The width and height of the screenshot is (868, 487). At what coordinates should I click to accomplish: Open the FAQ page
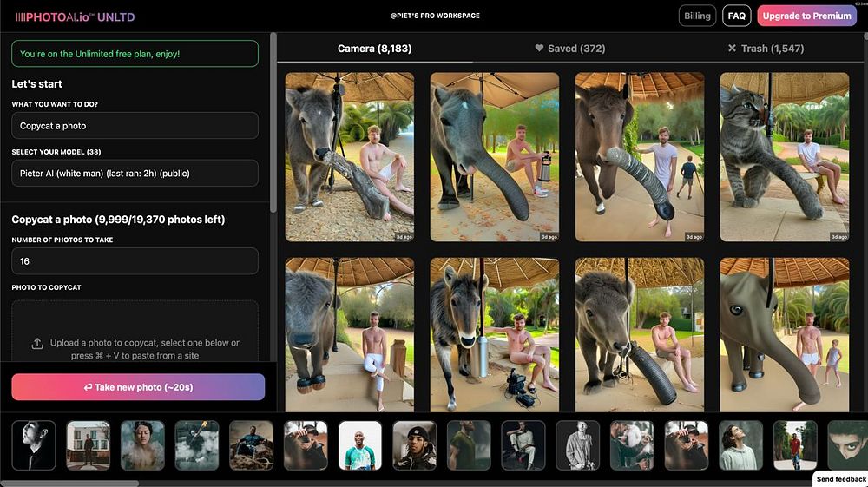[x=736, y=16]
